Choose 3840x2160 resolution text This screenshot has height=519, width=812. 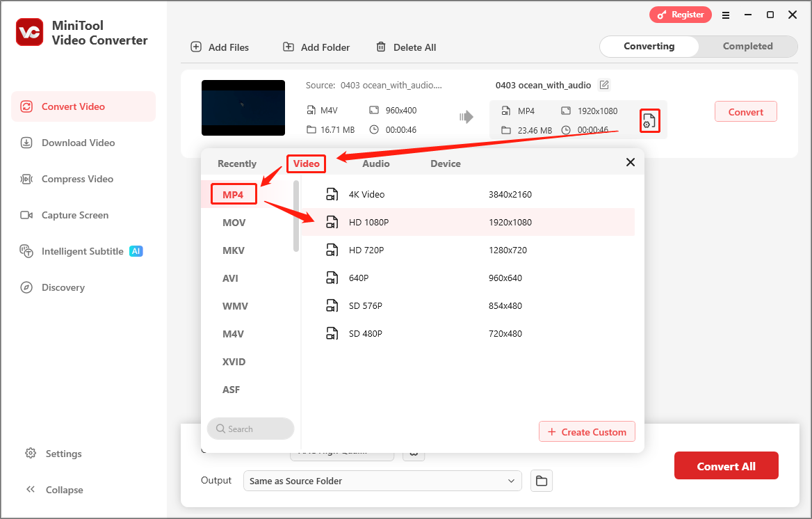coord(510,194)
